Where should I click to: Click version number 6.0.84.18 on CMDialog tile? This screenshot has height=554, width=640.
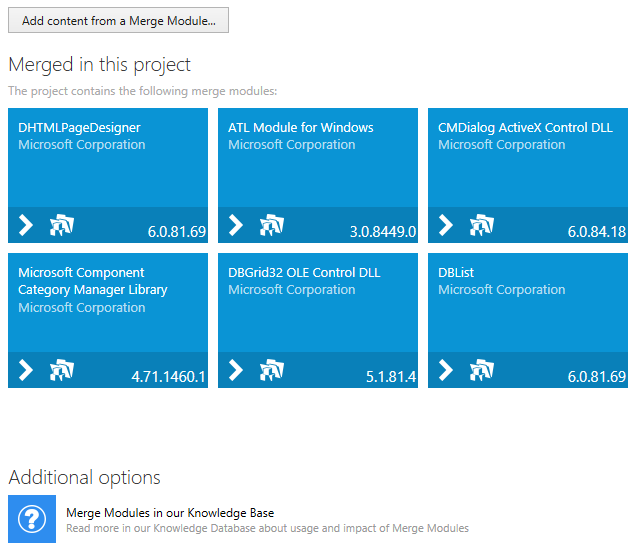[x=596, y=232]
